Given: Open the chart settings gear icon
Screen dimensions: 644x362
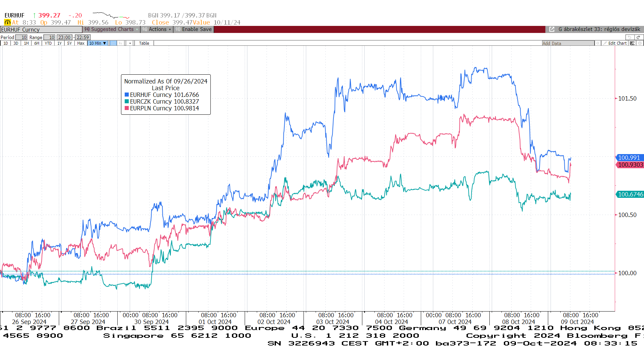Looking at the screenshot, I should (640, 43).
